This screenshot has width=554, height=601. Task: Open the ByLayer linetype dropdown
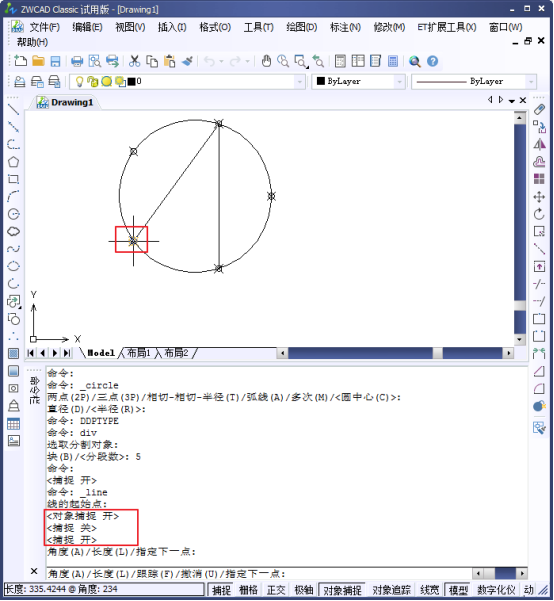tap(531, 82)
